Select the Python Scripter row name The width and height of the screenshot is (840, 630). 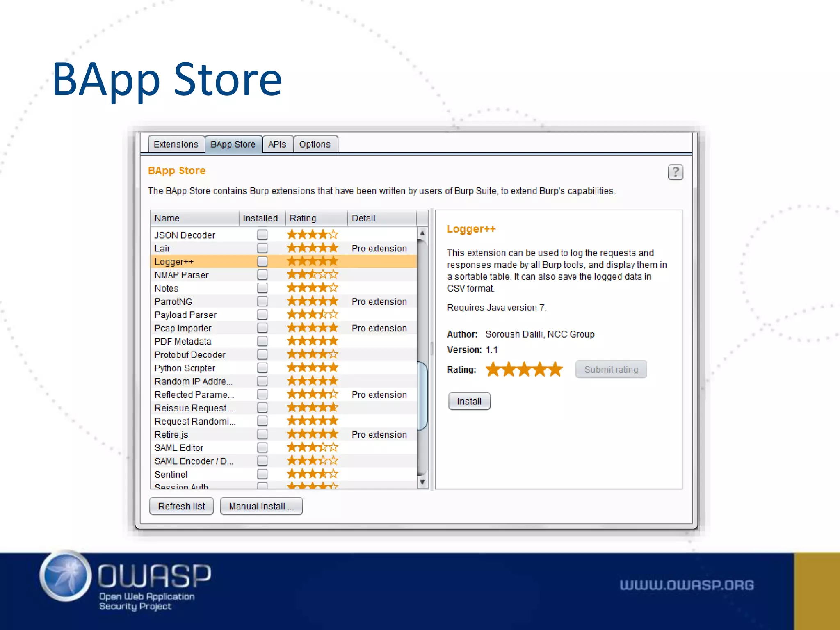pyautogui.click(x=185, y=368)
